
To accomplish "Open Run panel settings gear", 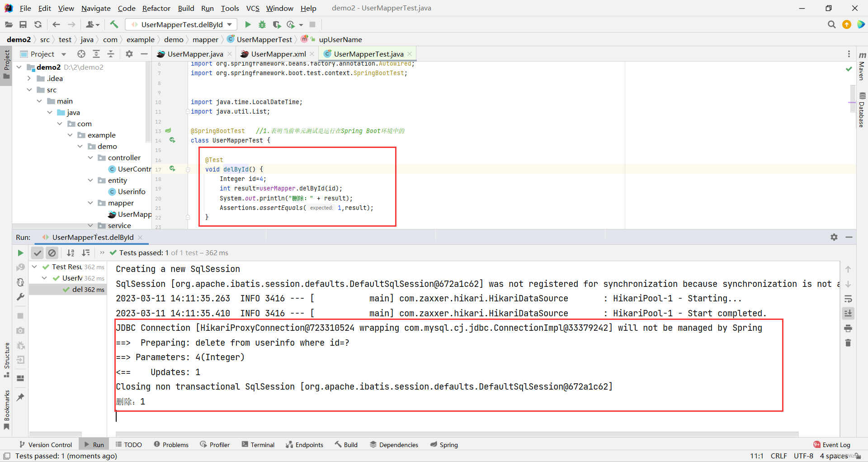I will pyautogui.click(x=834, y=237).
